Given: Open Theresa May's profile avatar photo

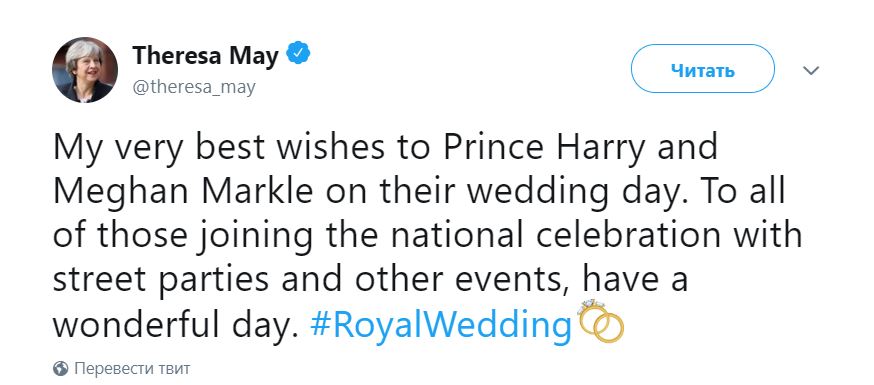Looking at the screenshot, I should pos(85,70).
